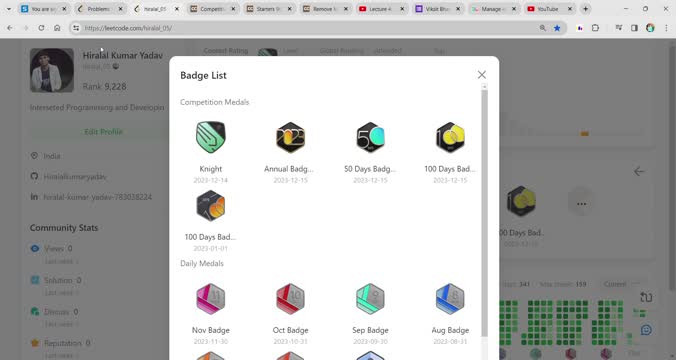This screenshot has width=676, height=360.
Task: Reload the page with the refresh icon
Action: pyautogui.click(x=41, y=28)
